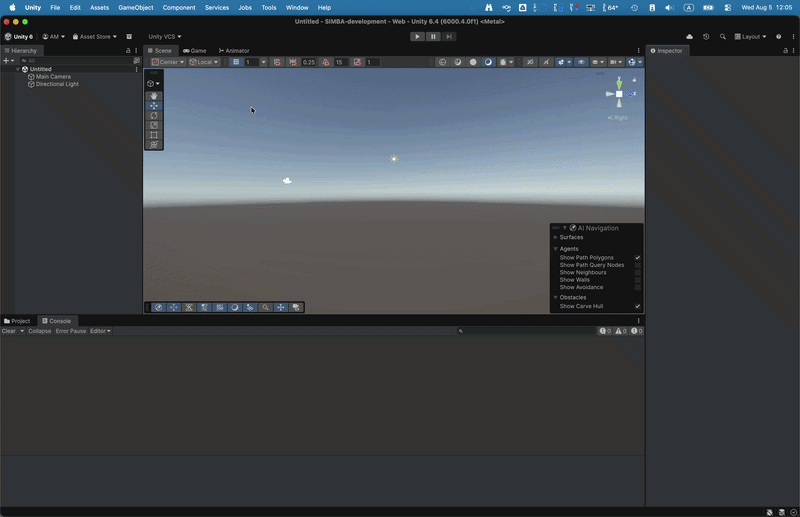Open the GameObject menu
This screenshot has height=517, width=800.
coord(136,8)
